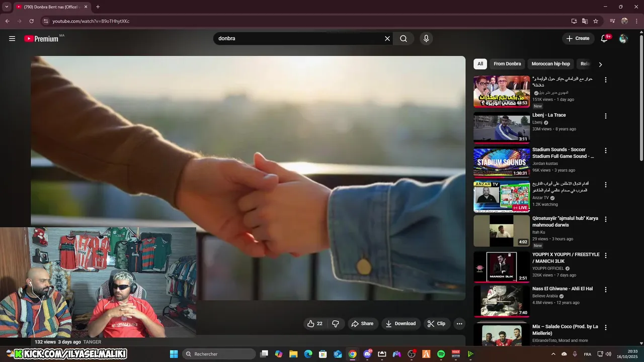Click the Create button
The height and width of the screenshot is (362, 644).
click(x=578, y=38)
